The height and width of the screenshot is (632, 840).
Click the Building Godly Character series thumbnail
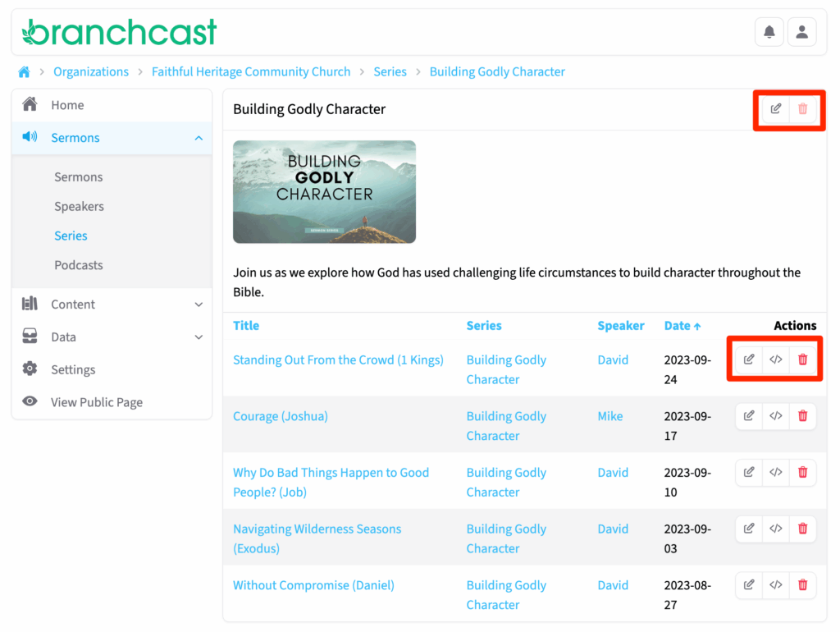click(x=324, y=192)
